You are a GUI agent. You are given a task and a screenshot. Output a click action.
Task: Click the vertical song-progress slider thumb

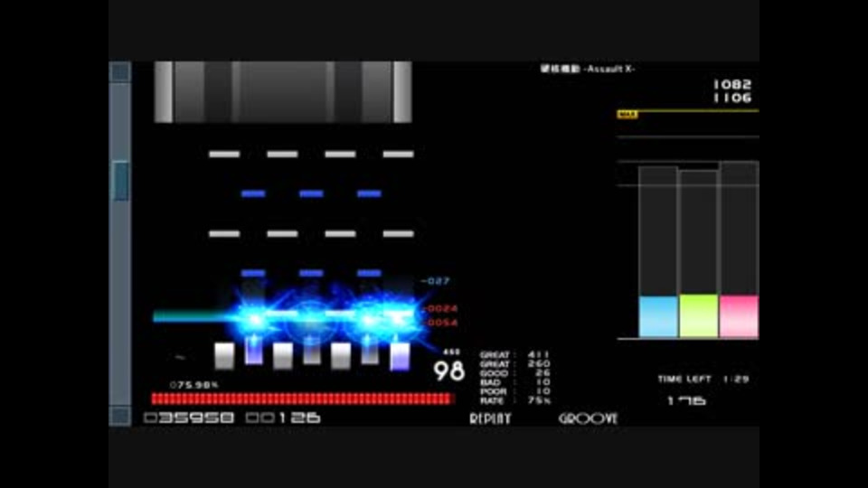[120, 181]
